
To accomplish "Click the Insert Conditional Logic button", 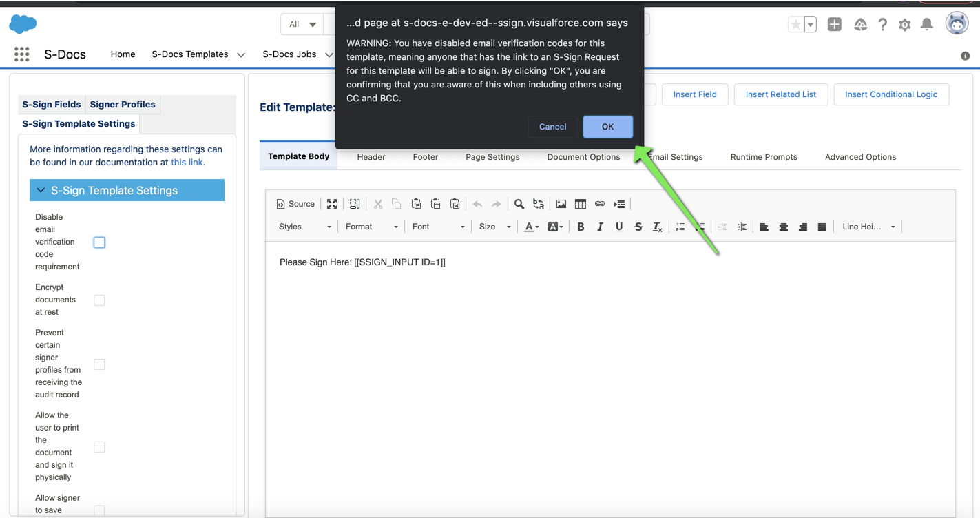I will 891,94.
